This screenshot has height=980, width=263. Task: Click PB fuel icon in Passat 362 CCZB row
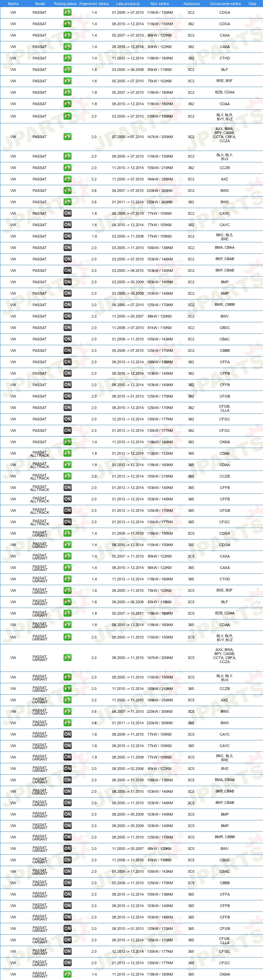tap(67, 168)
